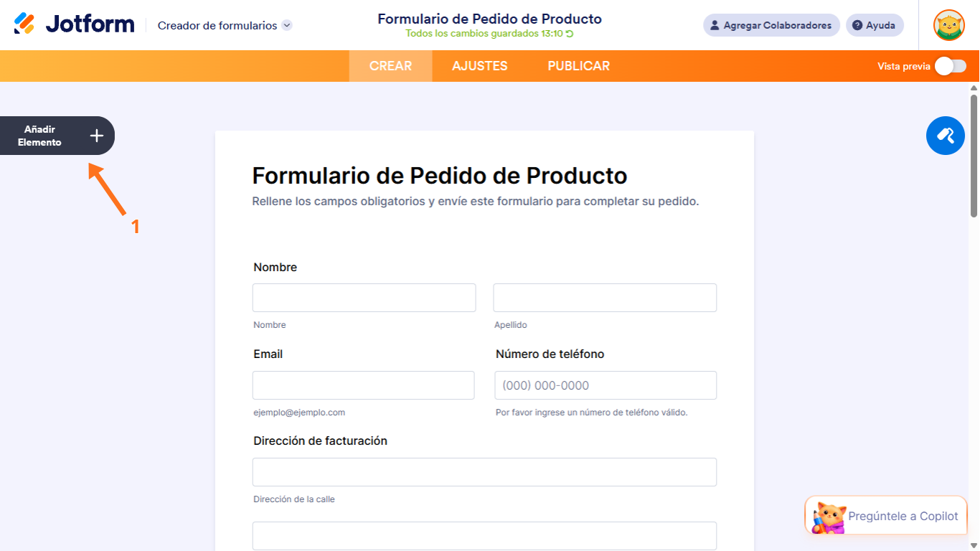The width and height of the screenshot is (980, 551).
Task: Click the scrollbar down arrow
Action: 974,544
